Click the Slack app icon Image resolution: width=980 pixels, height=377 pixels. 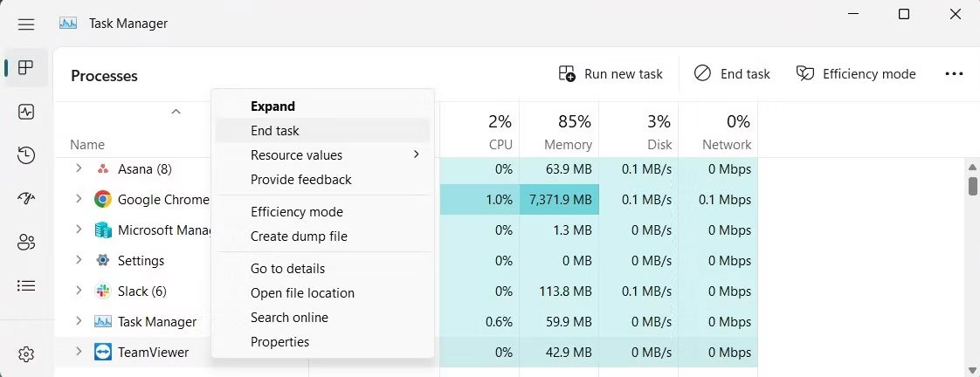point(102,291)
